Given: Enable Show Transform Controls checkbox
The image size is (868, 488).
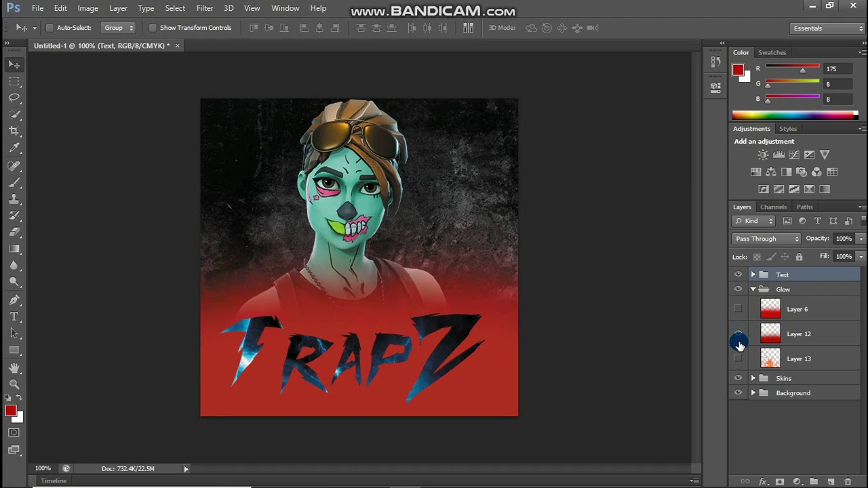Looking at the screenshot, I should 153,28.
